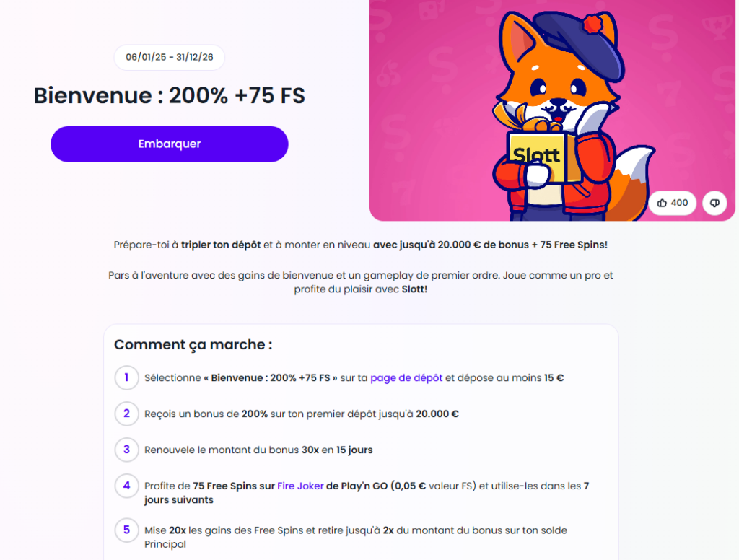Click the "Comment ça marche" section title
Viewport: 739px width, 560px height.
point(193,345)
